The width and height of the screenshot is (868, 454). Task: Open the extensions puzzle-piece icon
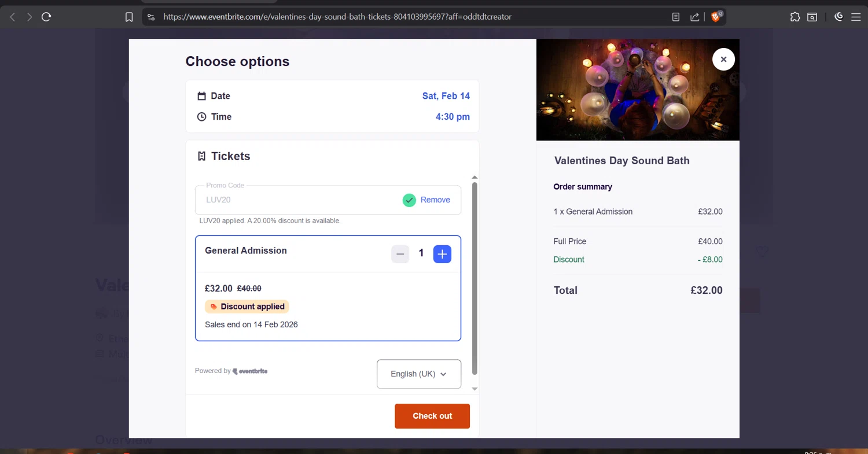coord(795,17)
